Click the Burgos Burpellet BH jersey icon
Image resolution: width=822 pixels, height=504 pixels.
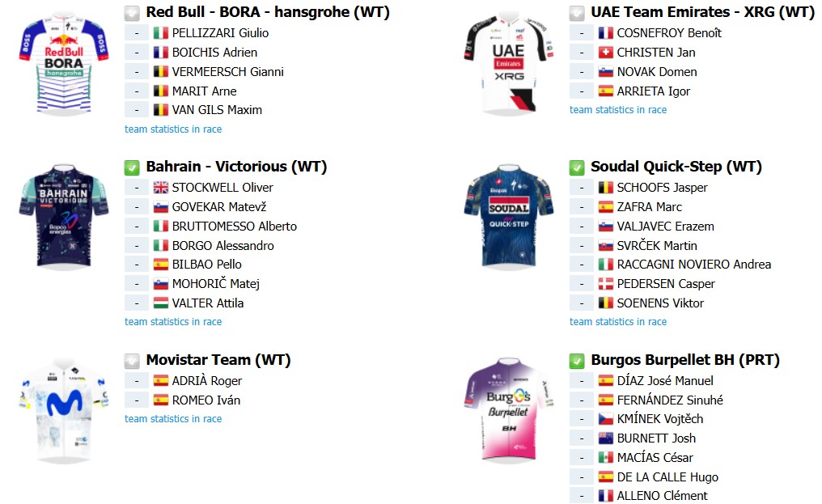tap(509, 410)
